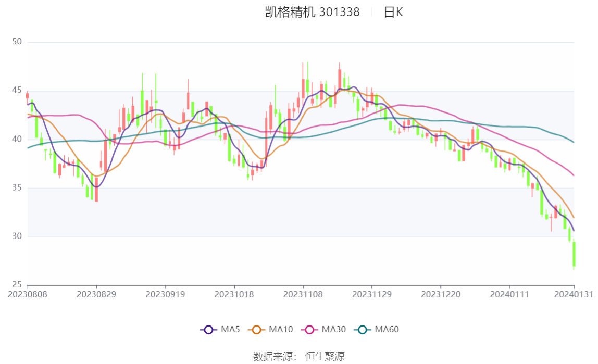Toggle MA5 line via its legend label

[x=230, y=330]
